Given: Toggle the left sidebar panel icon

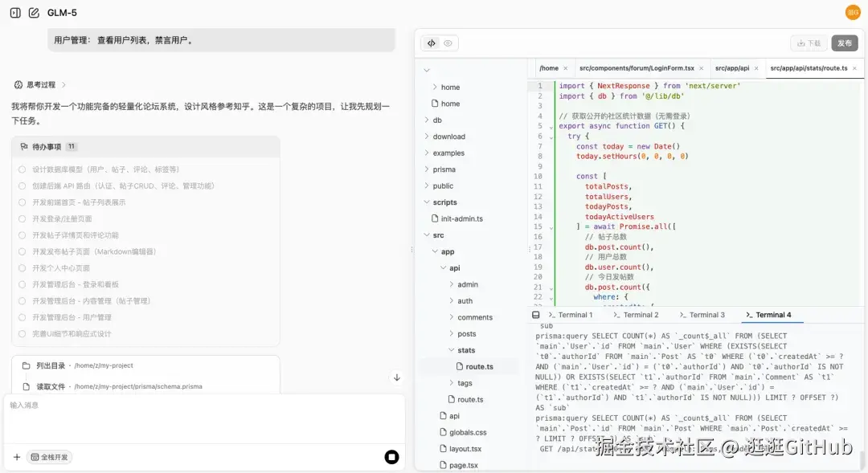Looking at the screenshot, I should tap(15, 13).
